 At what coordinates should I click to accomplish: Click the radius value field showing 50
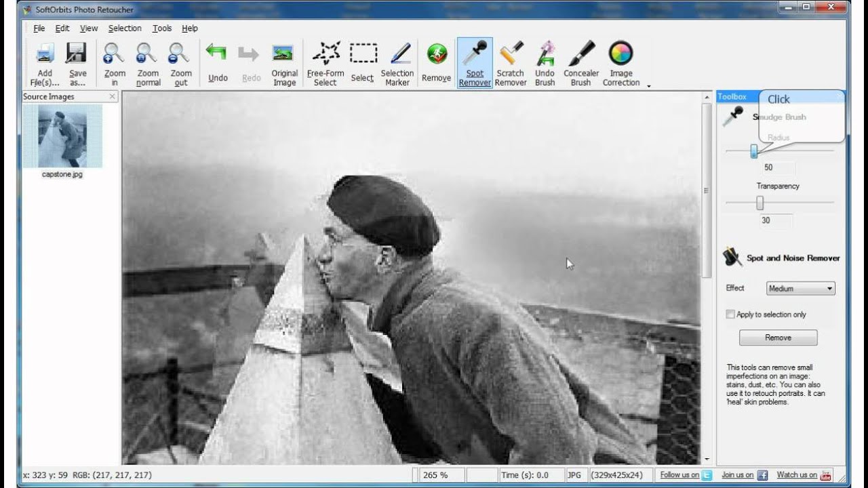(x=778, y=167)
